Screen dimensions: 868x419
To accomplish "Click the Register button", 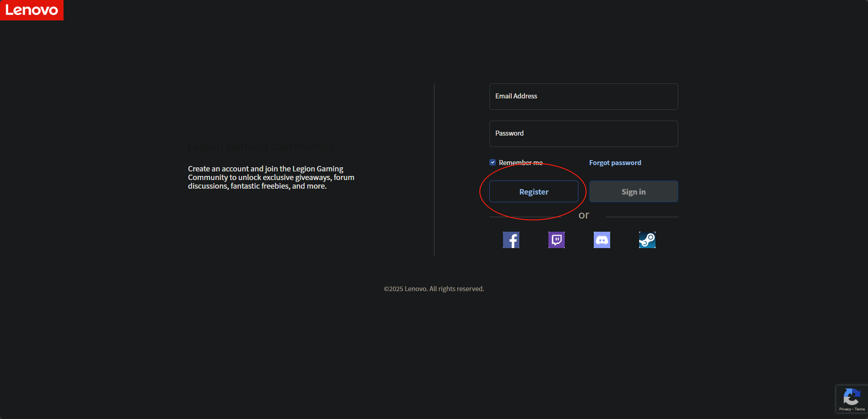I will [534, 191].
